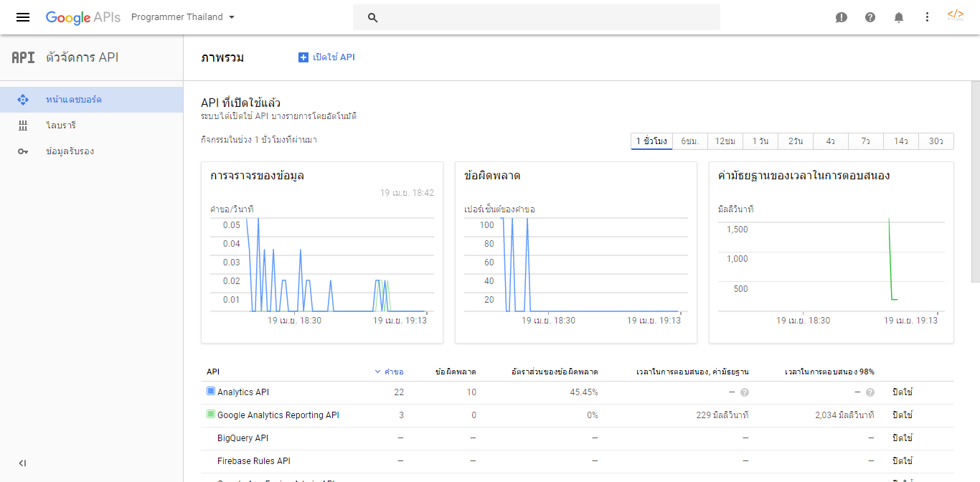Open the Programmer Thailand project dropdown

(183, 17)
